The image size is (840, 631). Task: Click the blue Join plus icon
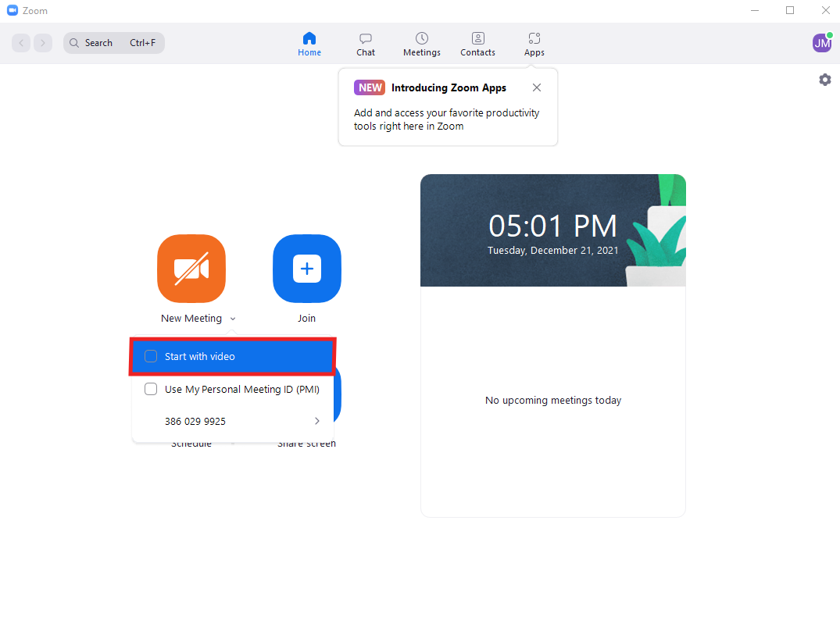point(307,269)
